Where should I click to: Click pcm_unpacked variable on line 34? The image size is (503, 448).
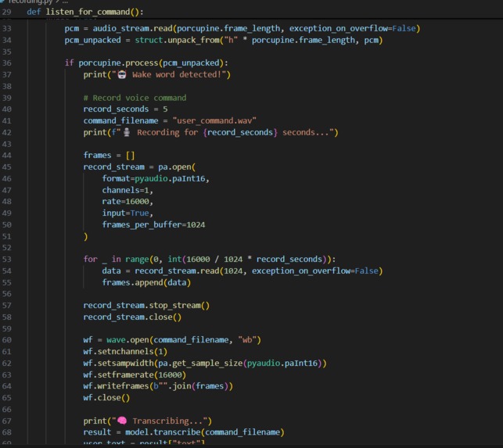93,40
